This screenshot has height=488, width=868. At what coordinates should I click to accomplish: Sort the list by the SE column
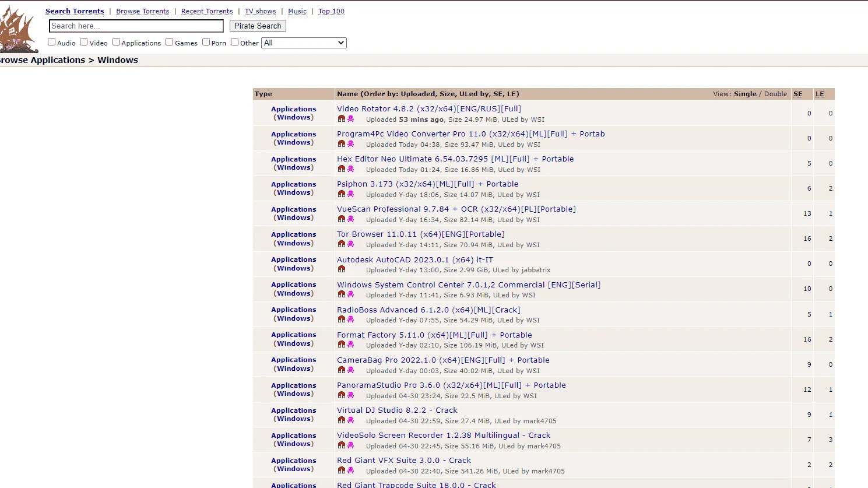pos(798,94)
